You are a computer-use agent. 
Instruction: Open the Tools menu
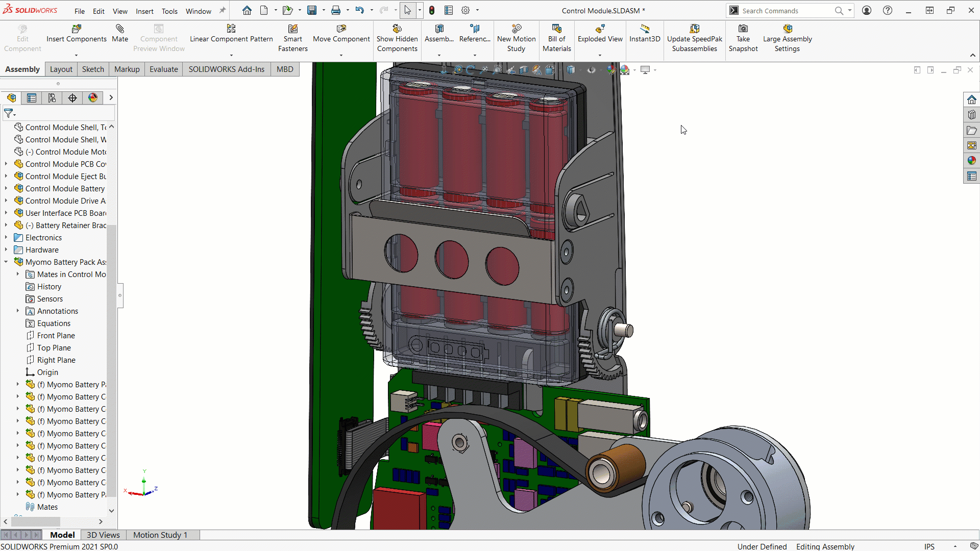tap(169, 11)
